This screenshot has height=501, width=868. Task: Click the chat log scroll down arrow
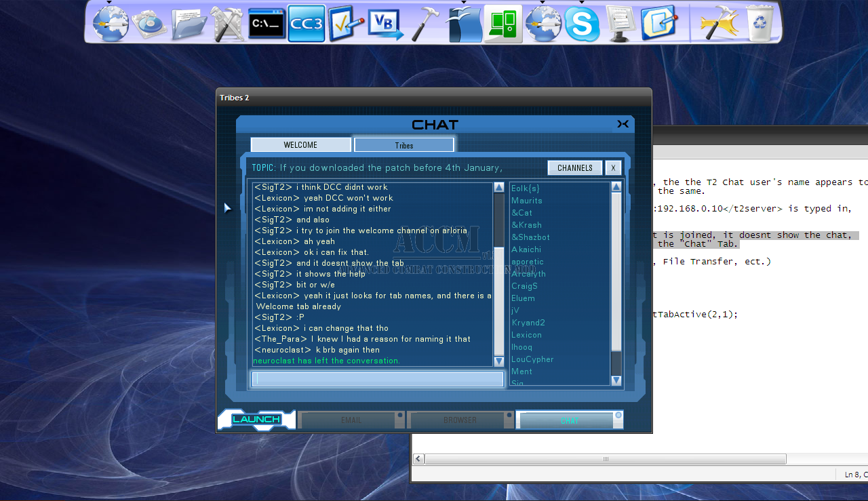[499, 361]
